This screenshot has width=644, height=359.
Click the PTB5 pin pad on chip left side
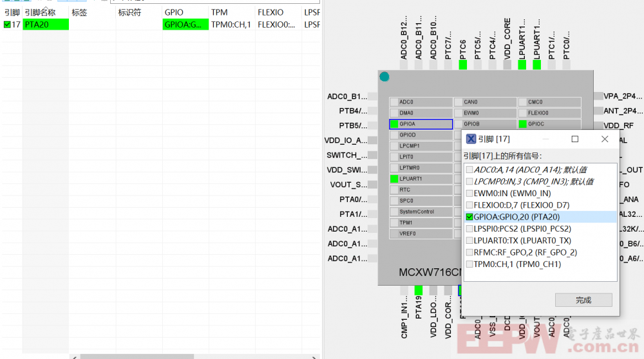point(373,125)
